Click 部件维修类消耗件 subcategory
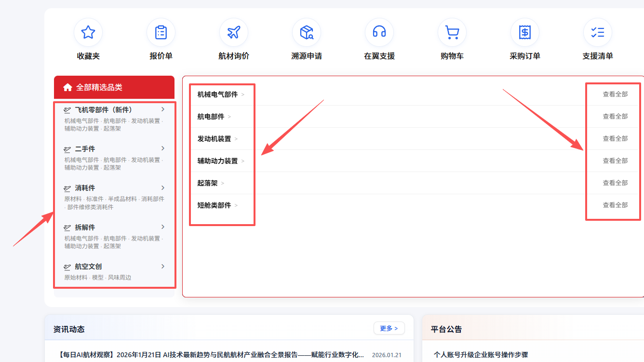 tap(91, 207)
